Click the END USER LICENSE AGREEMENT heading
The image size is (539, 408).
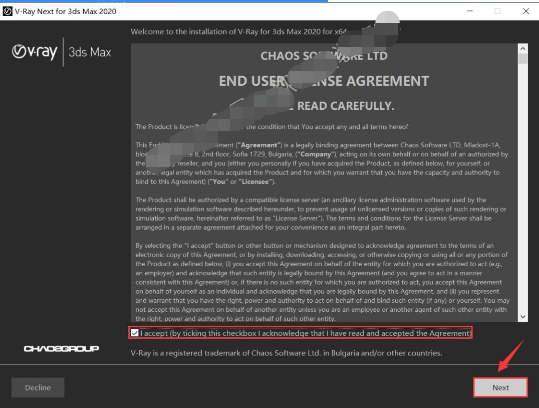pos(324,81)
